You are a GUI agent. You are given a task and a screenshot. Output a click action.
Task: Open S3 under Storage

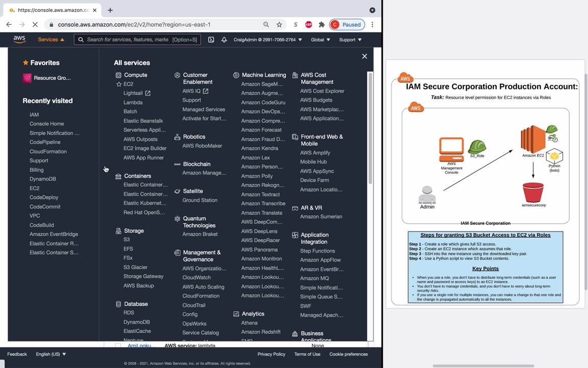(127, 240)
